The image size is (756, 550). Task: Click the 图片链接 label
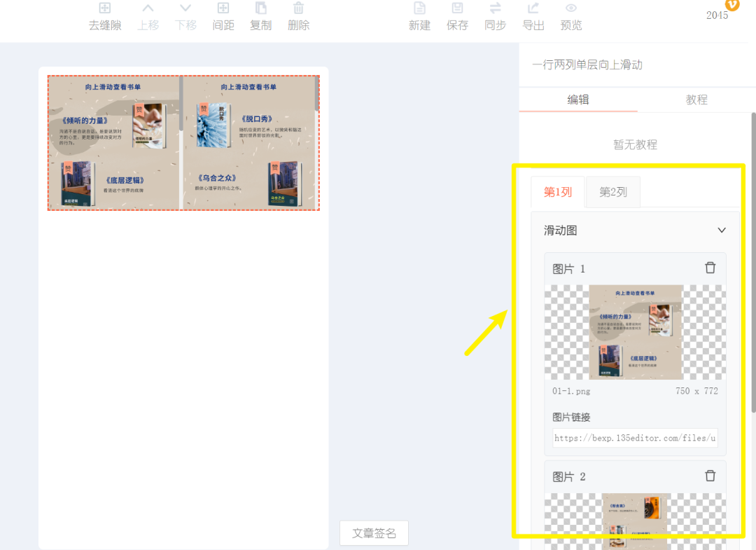(x=571, y=417)
